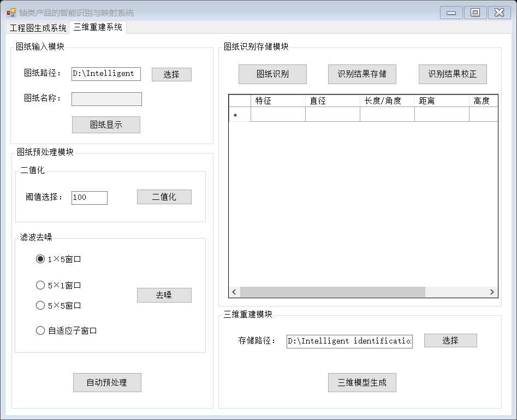Run 自动预处理
517x420 pixels.
click(107, 382)
